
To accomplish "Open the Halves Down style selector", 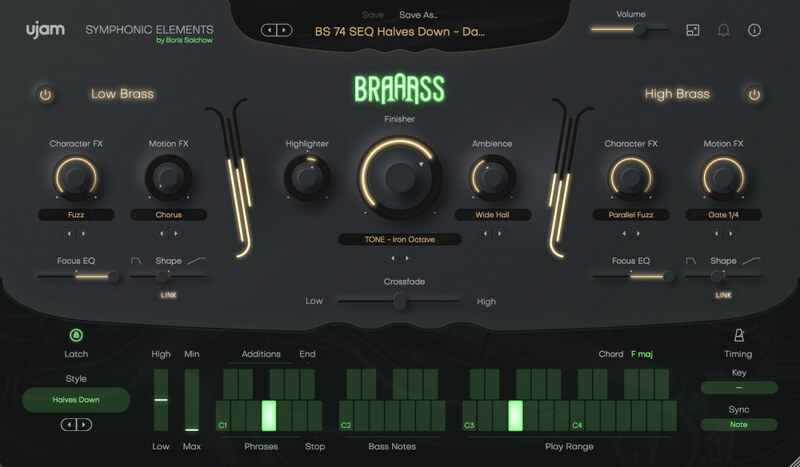I will pyautogui.click(x=76, y=400).
